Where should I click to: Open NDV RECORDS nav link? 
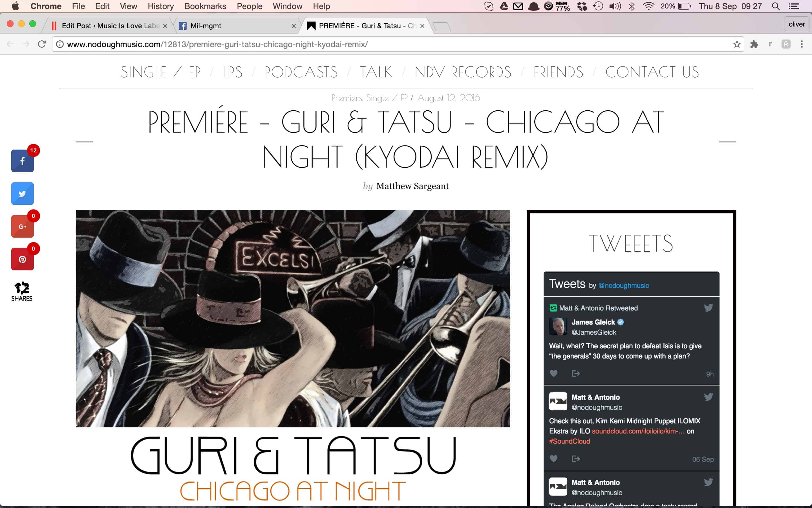coord(463,72)
